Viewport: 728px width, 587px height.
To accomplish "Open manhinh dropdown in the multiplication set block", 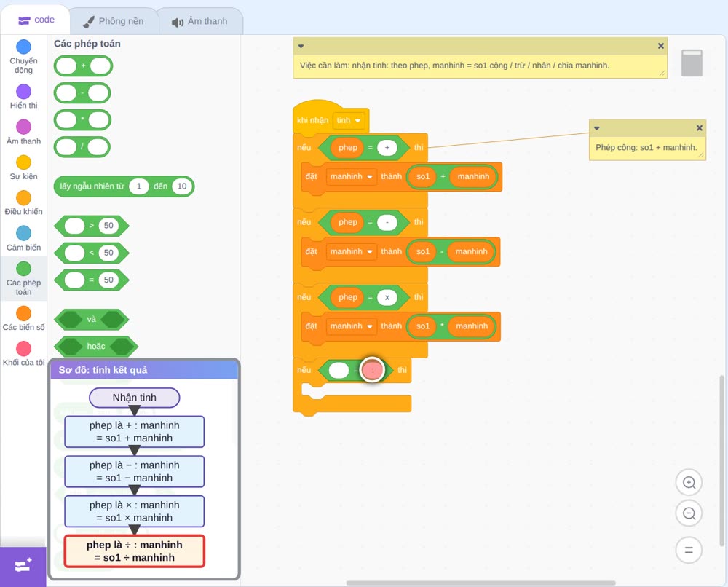I will click(351, 326).
